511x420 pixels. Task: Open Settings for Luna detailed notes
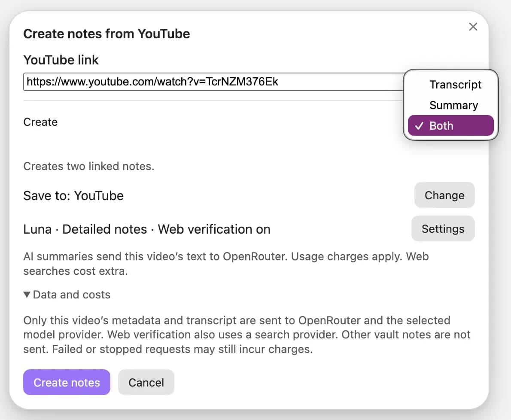(x=443, y=229)
